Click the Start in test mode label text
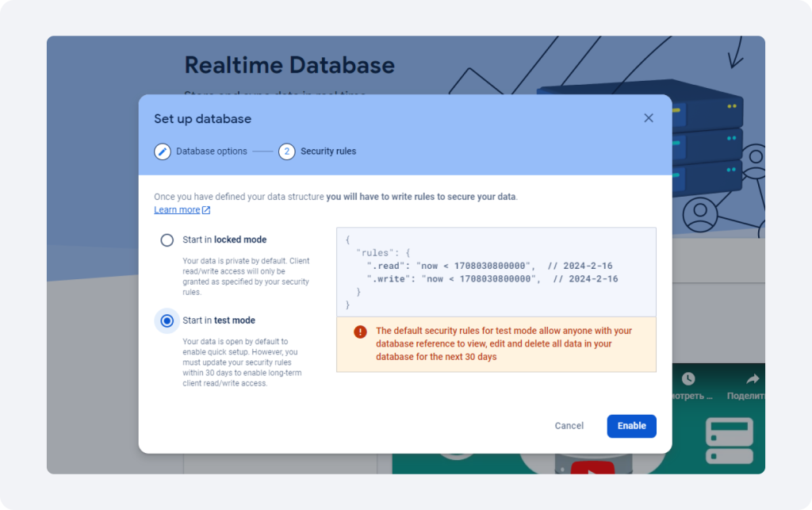812x510 pixels. coord(219,320)
